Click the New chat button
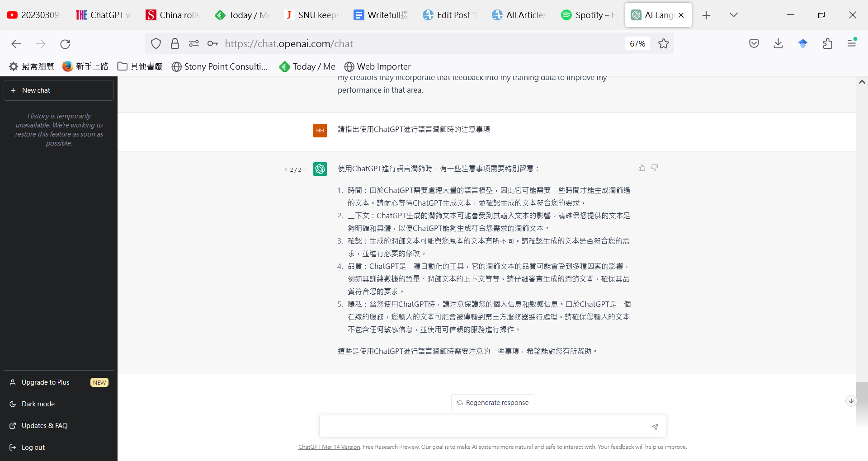Viewport: 868px width, 461px height. pos(59,90)
